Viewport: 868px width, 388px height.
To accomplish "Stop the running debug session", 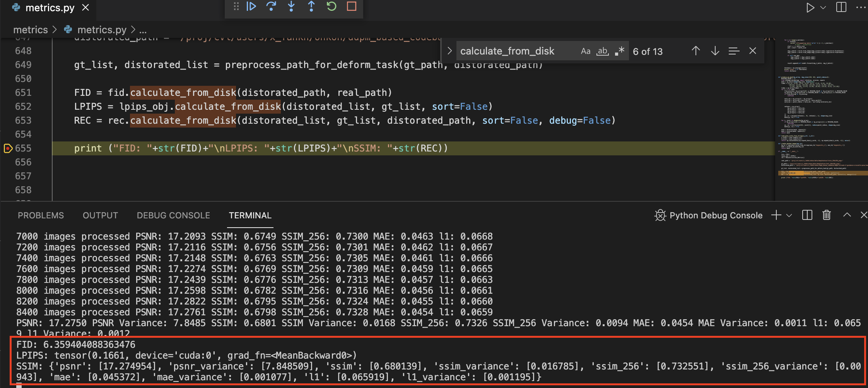I will click(351, 6).
